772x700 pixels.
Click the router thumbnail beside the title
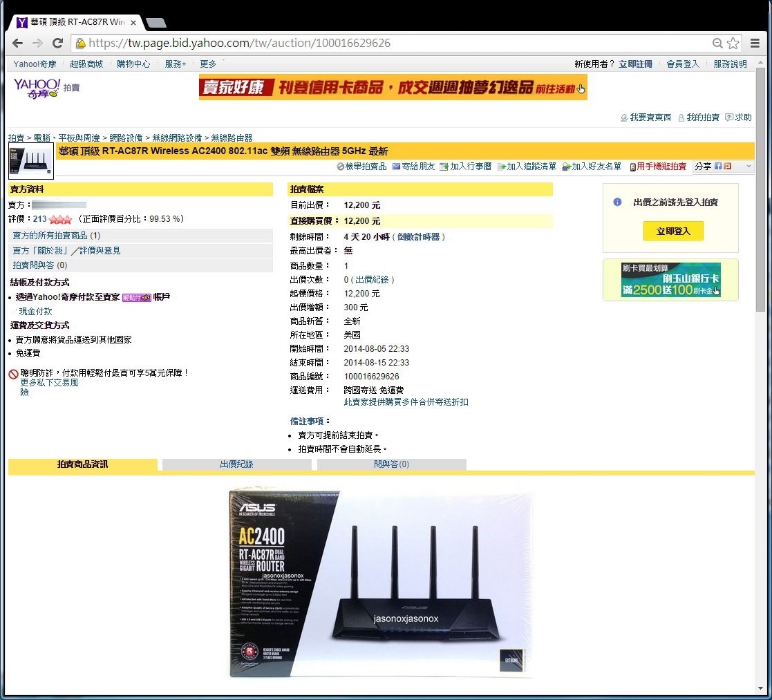31,160
